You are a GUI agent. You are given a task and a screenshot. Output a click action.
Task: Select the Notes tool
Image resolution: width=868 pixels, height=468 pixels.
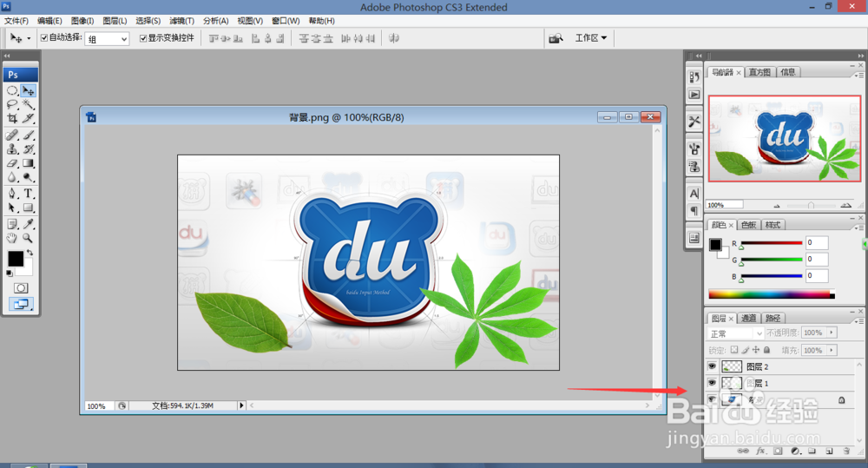12,224
